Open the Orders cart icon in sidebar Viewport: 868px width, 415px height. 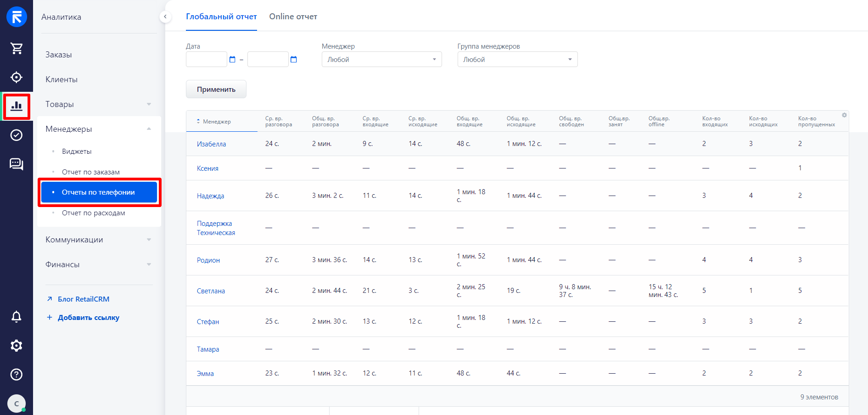(17, 48)
